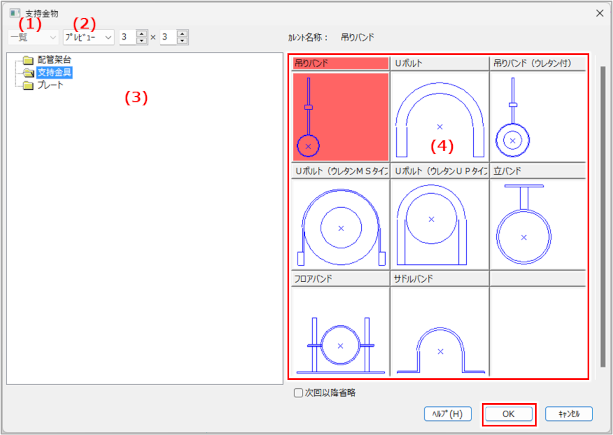The height and width of the screenshot is (435, 613).
Task: Open the プレート folder in tree
Action: [50, 85]
